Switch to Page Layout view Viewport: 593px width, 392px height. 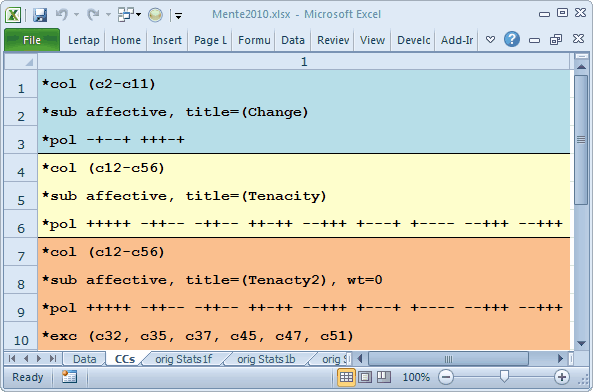pyautogui.click(x=365, y=377)
